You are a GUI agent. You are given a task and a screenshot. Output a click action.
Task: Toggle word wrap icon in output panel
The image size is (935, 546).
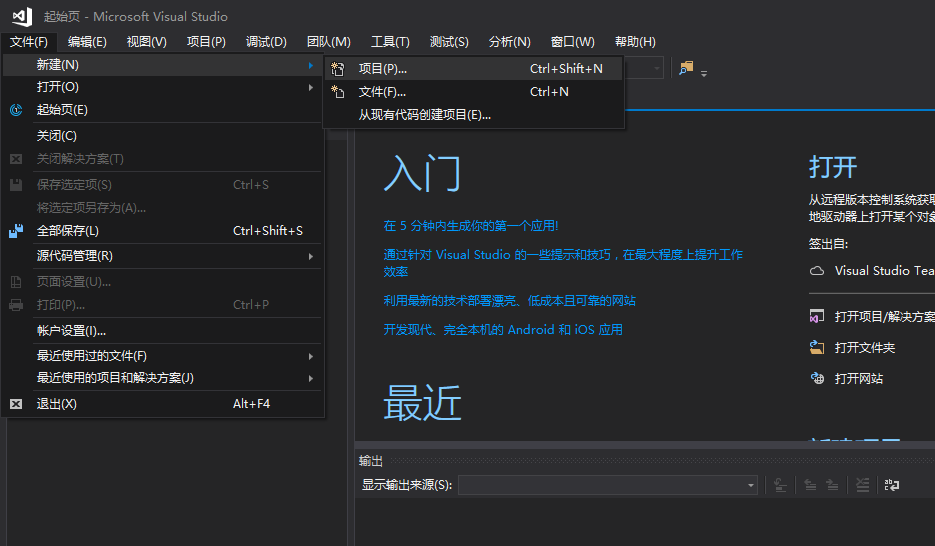[x=892, y=485]
